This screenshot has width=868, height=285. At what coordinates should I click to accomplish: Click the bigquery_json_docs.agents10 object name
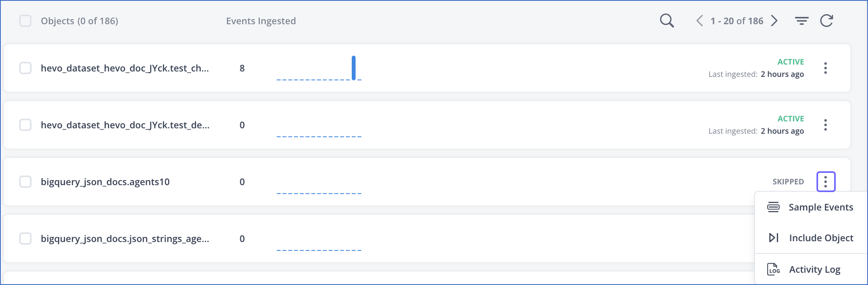(105, 182)
